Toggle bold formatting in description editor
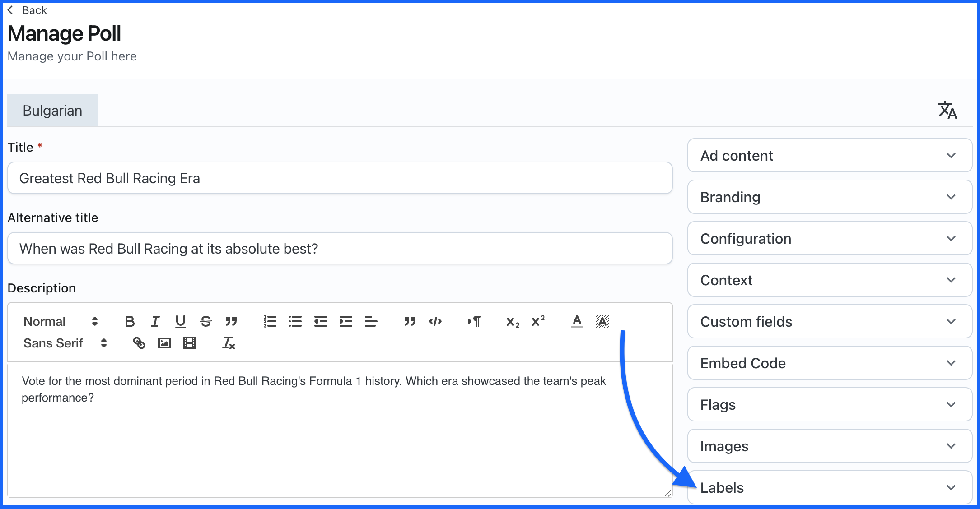Image resolution: width=980 pixels, height=509 pixels. (x=130, y=321)
